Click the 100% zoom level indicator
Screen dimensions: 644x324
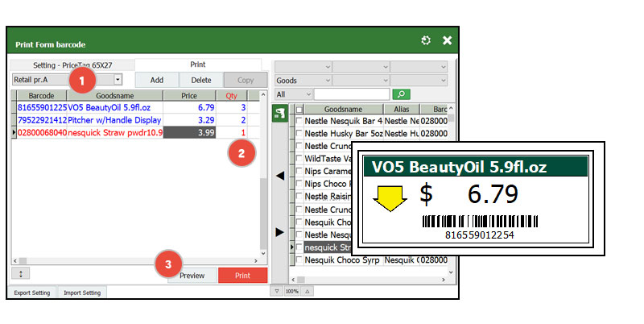[291, 291]
